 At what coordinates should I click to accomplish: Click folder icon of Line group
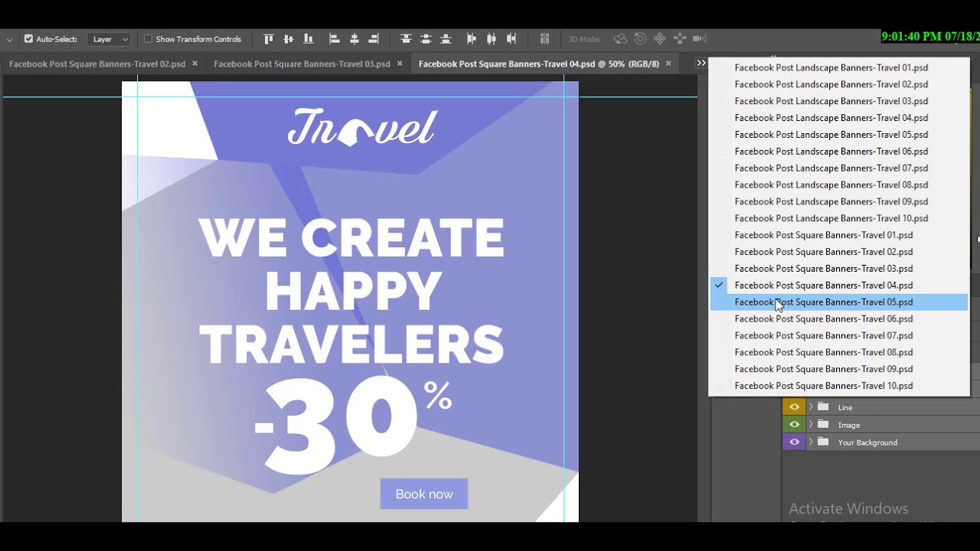[823, 407]
